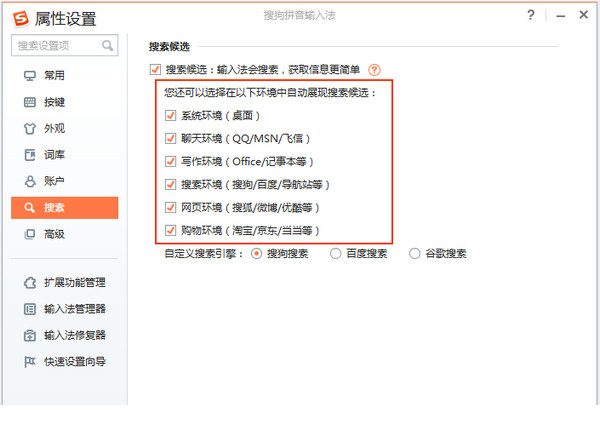The height and width of the screenshot is (421, 600).
Task: Select the 按键 keyboard icon
Action: coord(30,102)
